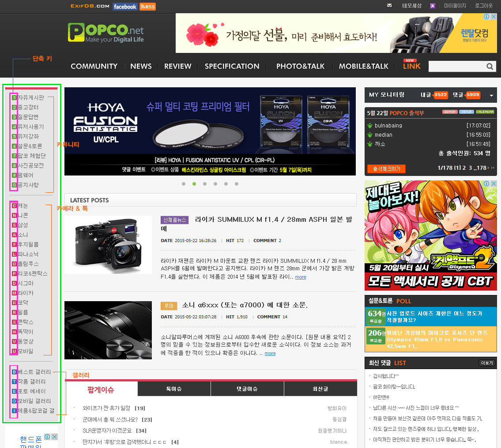Click the SETUP badge in the attendance panel
Screen dimensions: 501x448
tap(467, 112)
